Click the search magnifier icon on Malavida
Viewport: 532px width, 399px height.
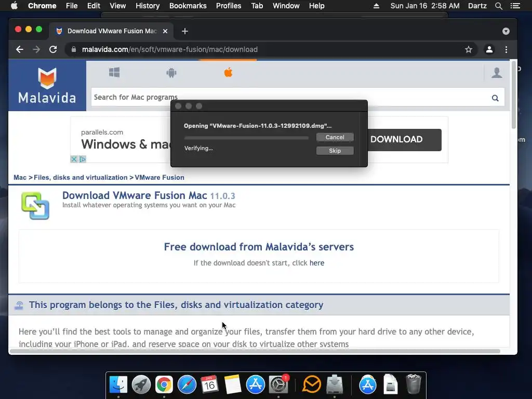pos(495,98)
